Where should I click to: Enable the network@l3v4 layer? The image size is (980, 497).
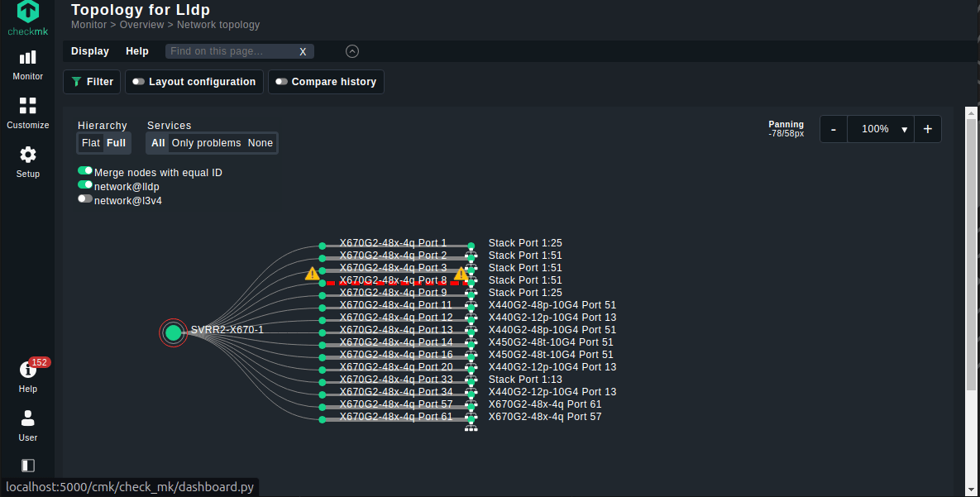[85, 198]
